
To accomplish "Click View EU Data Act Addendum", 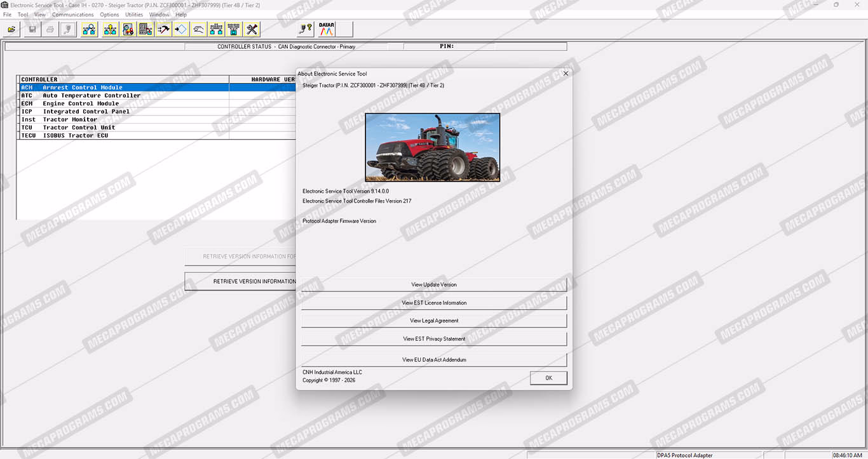I will coord(434,360).
